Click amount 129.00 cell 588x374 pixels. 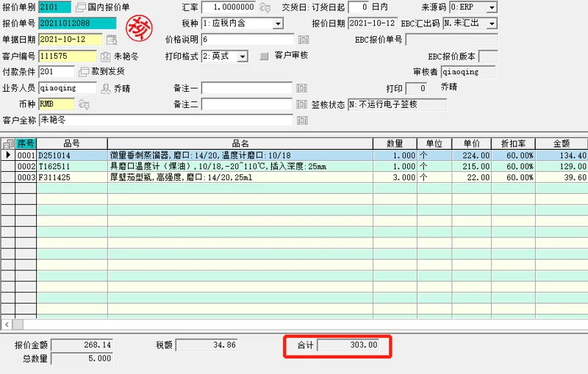pyautogui.click(x=562, y=166)
